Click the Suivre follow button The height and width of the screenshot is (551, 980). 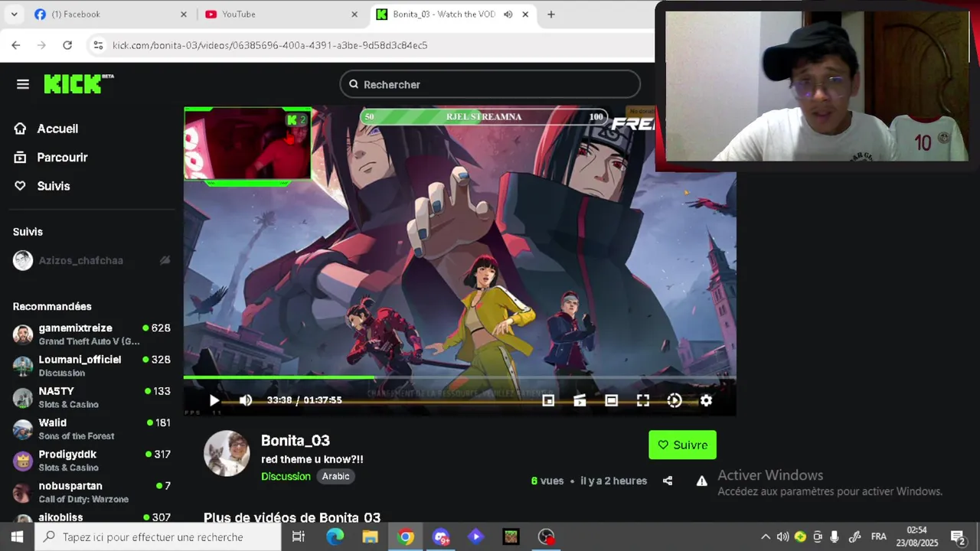click(682, 445)
